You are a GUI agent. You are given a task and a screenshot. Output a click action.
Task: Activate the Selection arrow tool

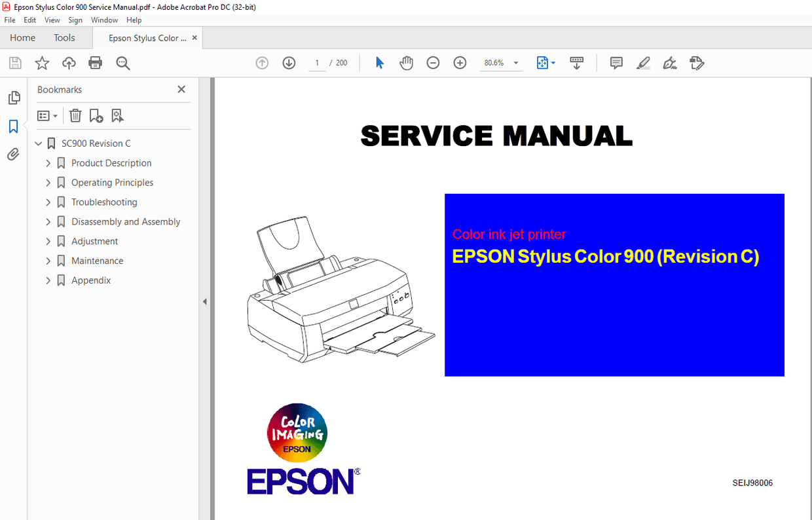[379, 62]
